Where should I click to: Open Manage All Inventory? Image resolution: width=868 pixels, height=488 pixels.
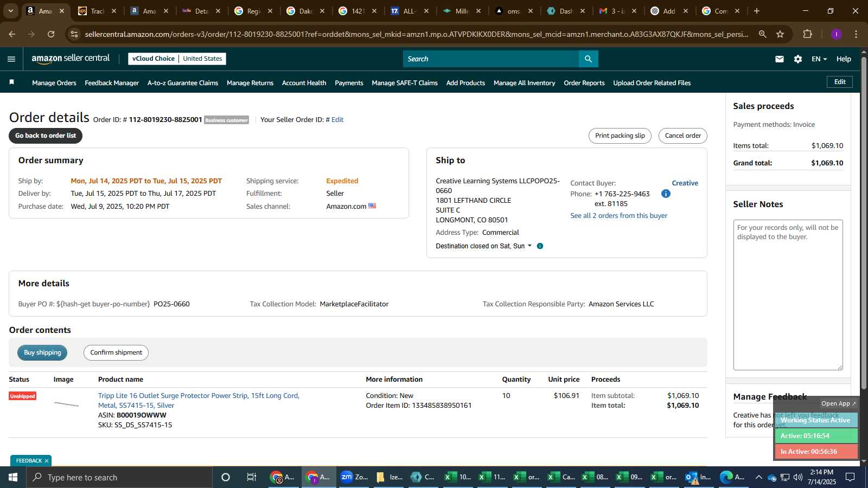(x=525, y=83)
